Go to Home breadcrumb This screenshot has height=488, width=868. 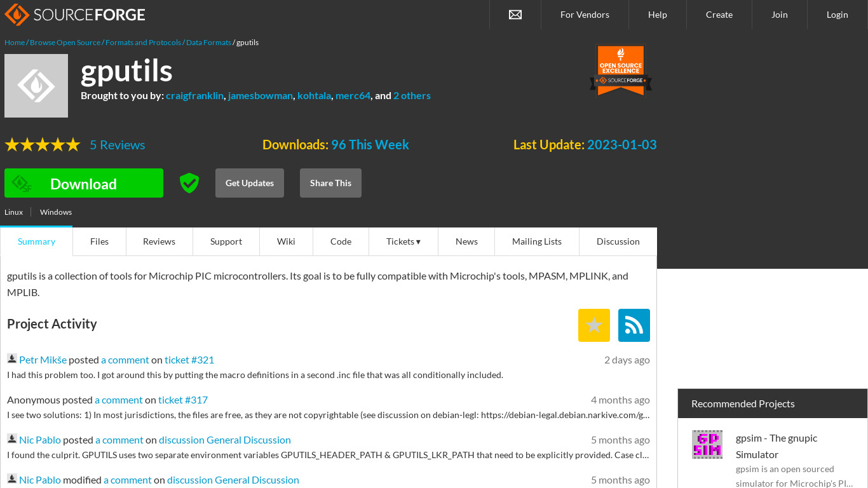15,43
